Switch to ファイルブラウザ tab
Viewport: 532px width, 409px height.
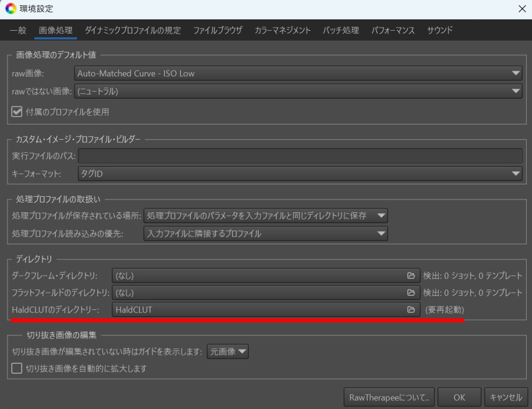tap(218, 30)
